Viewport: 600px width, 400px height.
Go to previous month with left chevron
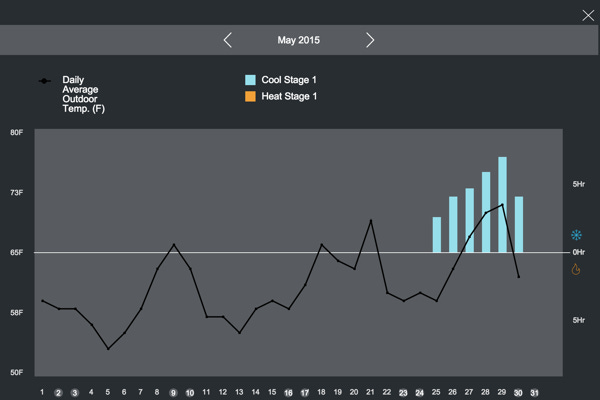point(228,40)
